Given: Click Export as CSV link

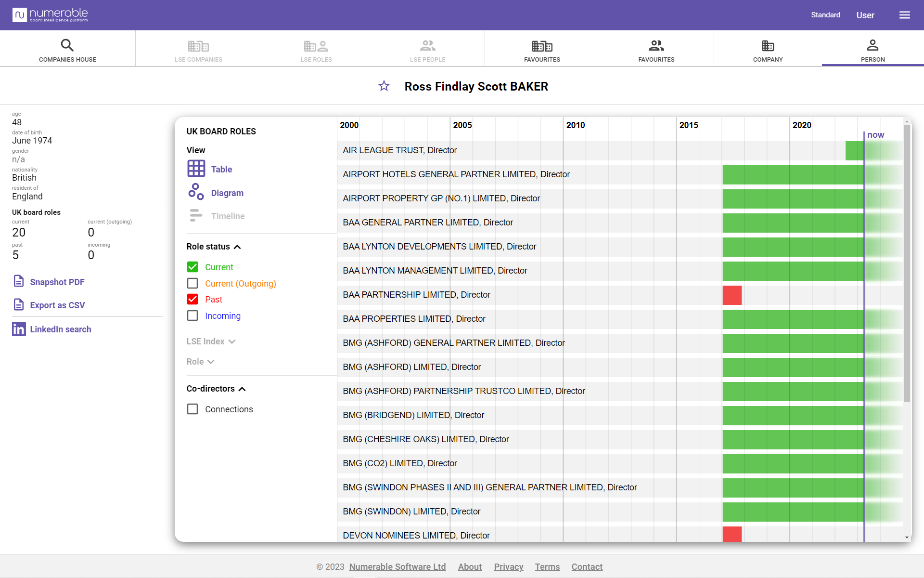Looking at the screenshot, I should (57, 305).
